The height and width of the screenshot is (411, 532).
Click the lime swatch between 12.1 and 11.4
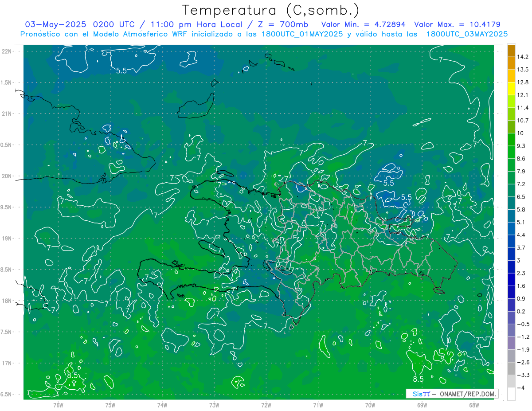[x=511, y=102]
